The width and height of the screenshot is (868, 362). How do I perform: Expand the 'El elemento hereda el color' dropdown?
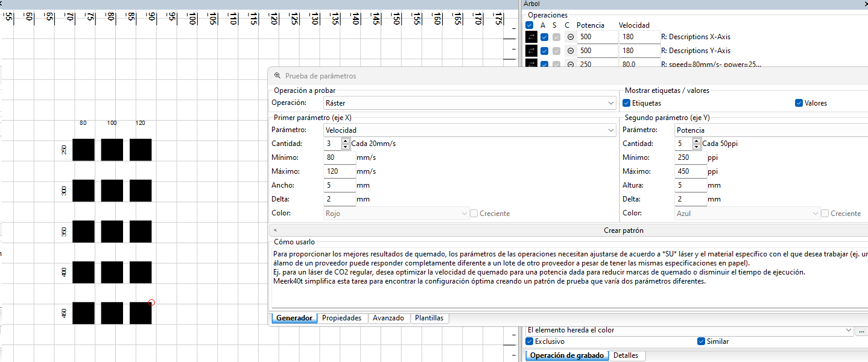click(x=690, y=330)
